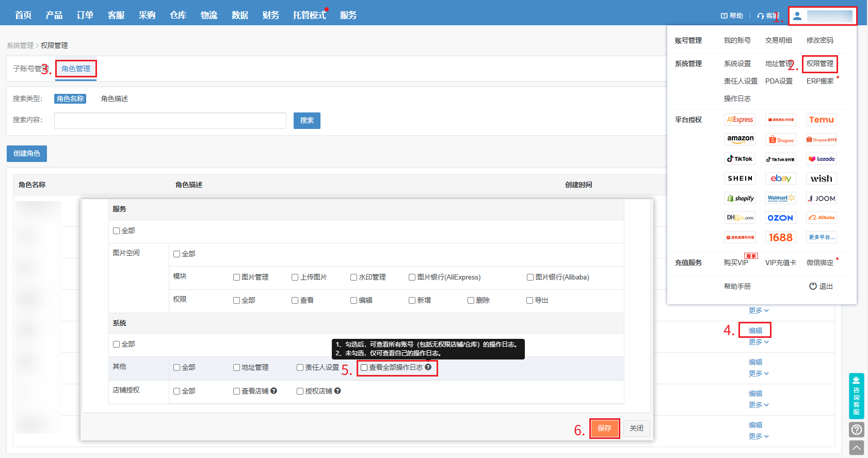Click the Temu platform authorization icon
The height and width of the screenshot is (458, 868).
coord(821,120)
